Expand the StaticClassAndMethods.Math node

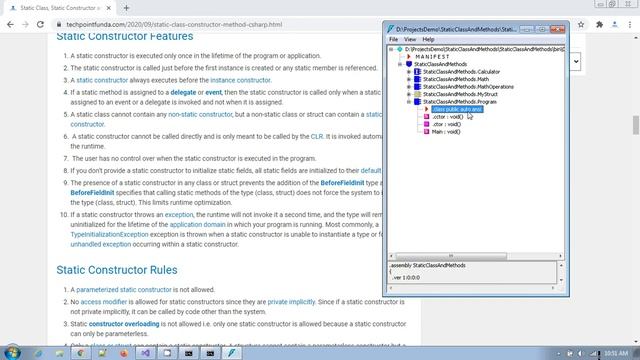pos(409,79)
